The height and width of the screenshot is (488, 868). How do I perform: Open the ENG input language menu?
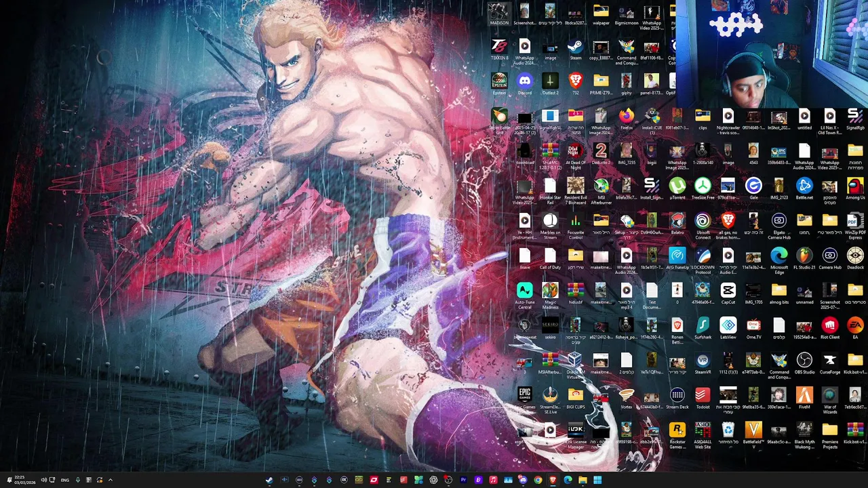point(65,480)
